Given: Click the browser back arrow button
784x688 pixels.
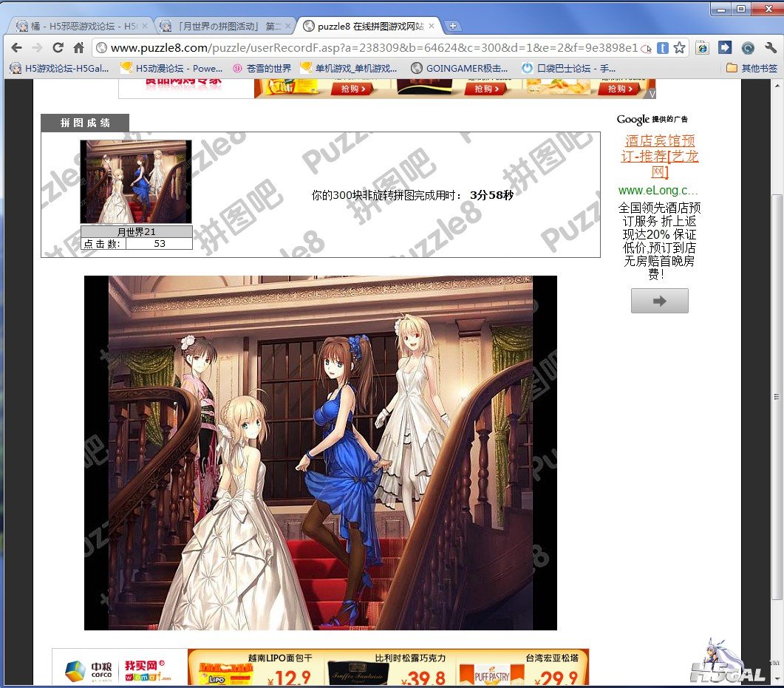Looking at the screenshot, I should click(16, 48).
